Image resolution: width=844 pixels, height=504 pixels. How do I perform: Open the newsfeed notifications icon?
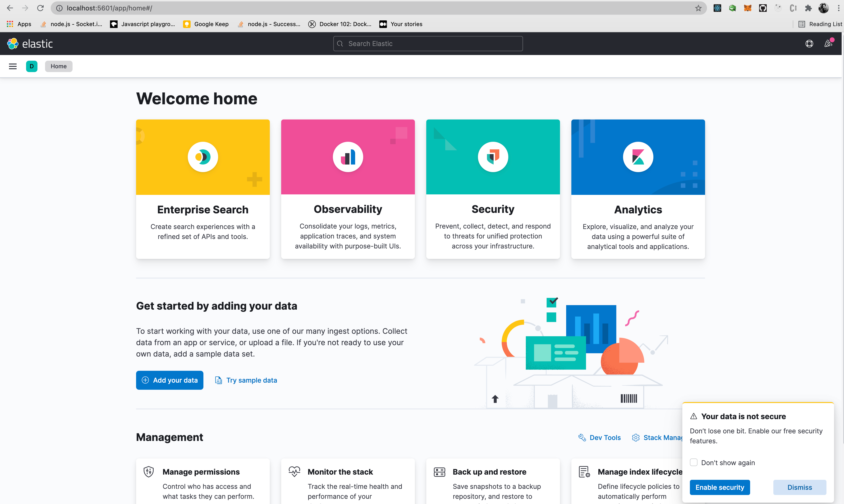(x=828, y=44)
